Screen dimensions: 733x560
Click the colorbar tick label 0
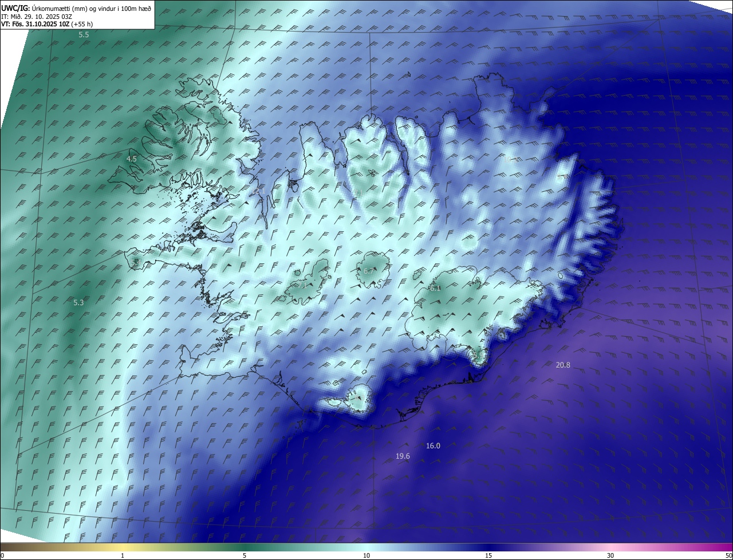point(2,555)
